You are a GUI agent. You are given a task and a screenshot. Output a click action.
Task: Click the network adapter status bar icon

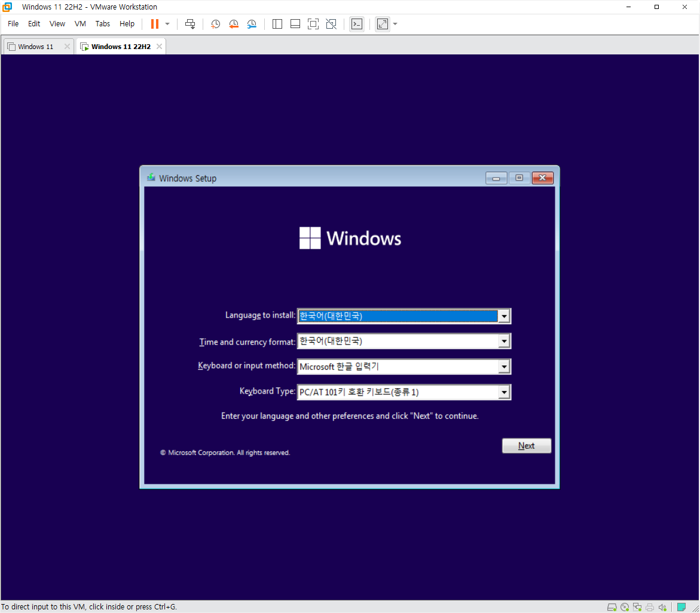637,607
